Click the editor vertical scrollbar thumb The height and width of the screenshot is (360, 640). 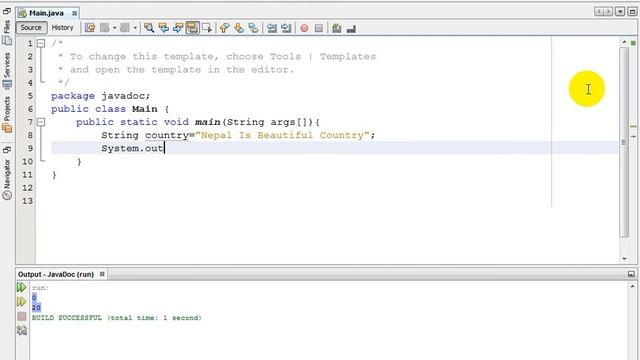[624, 142]
